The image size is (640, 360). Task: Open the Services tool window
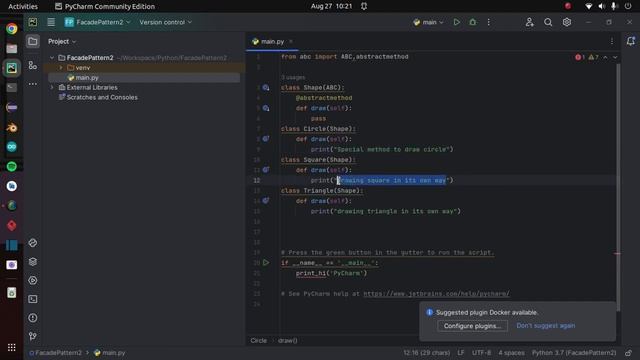[33, 280]
